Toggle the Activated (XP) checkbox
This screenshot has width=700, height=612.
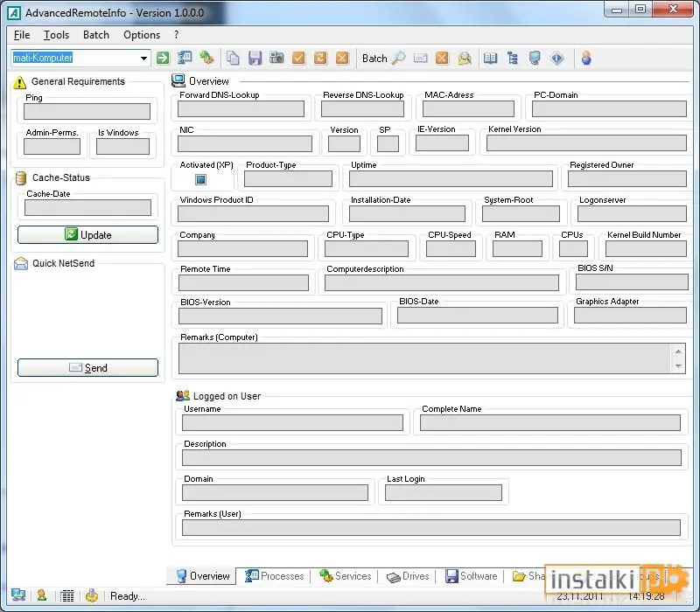coord(201,179)
